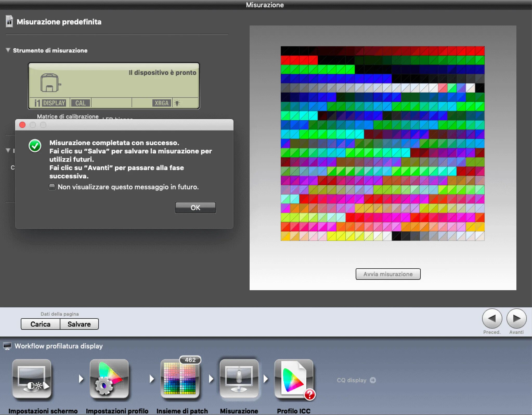Image resolution: width=532 pixels, height=415 pixels.
Task: Enable 'Non visualizzare questo messaggio in futuro'
Action: 52,187
